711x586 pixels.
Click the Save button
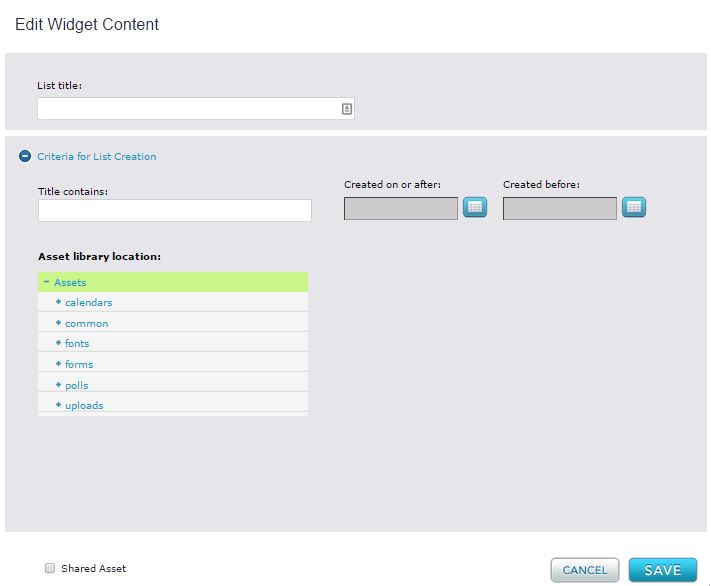click(x=662, y=570)
